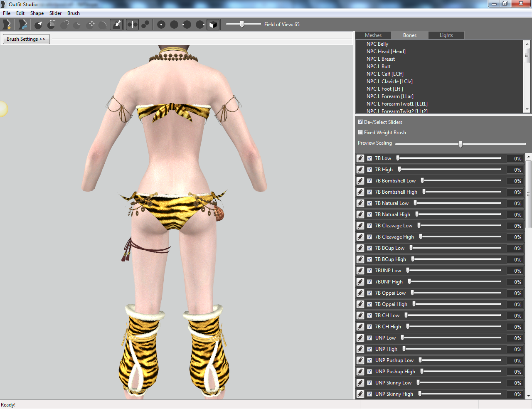Open the Shape menu

(37, 13)
